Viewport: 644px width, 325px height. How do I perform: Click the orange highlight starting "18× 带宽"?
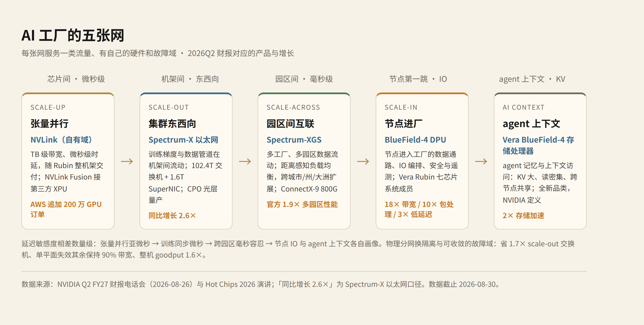[419, 210]
